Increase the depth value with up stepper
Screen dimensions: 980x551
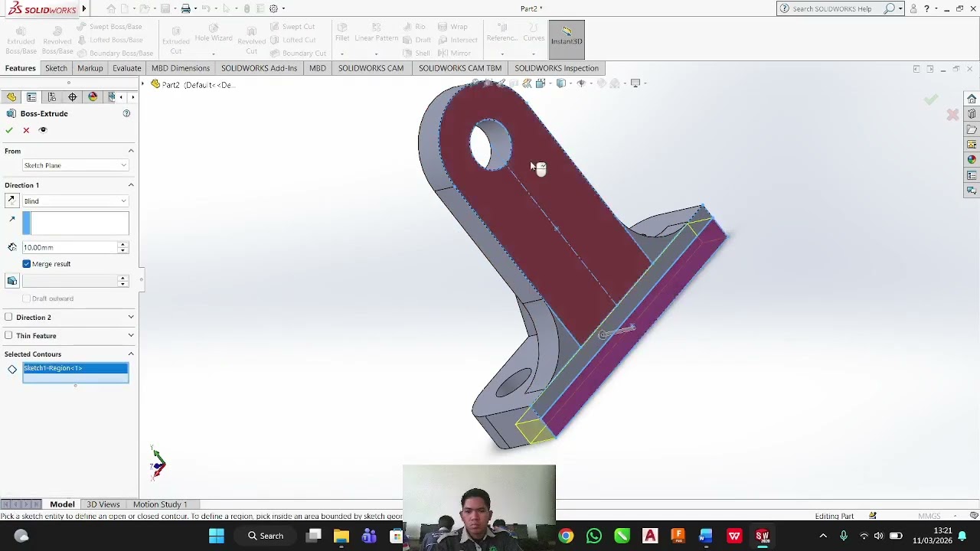[x=122, y=244]
